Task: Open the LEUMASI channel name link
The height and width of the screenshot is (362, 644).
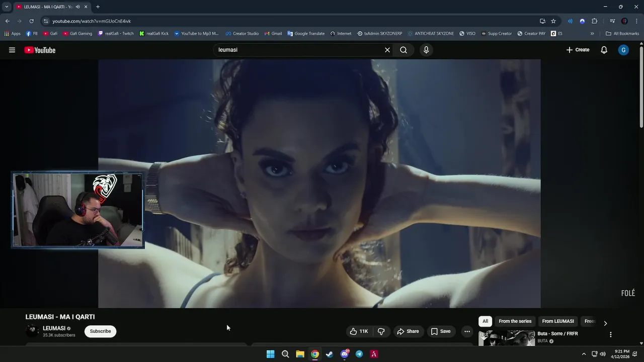Action: pyautogui.click(x=54, y=328)
